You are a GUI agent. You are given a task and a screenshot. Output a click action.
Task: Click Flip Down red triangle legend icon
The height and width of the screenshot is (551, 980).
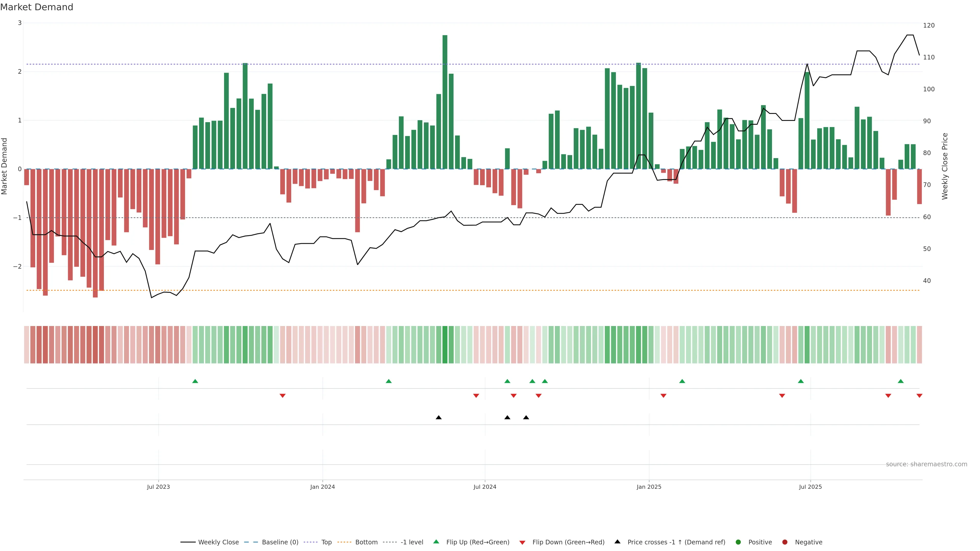click(522, 542)
